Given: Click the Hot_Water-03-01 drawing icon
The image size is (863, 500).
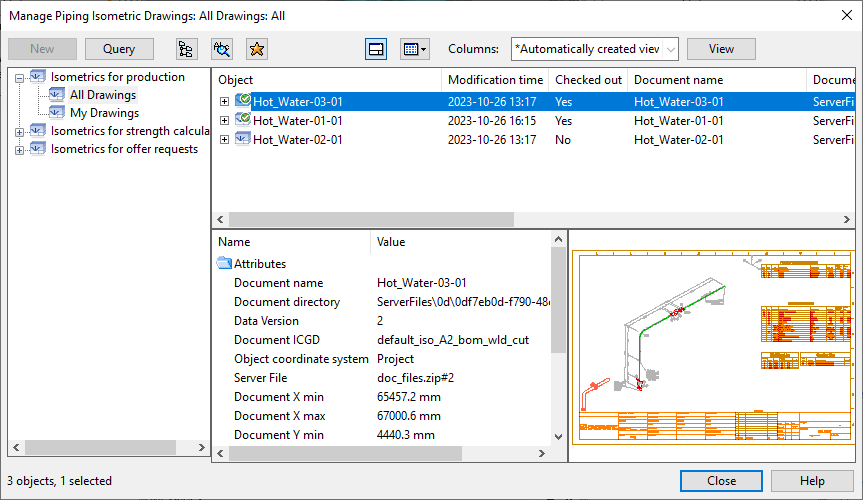Looking at the screenshot, I should click(x=243, y=101).
